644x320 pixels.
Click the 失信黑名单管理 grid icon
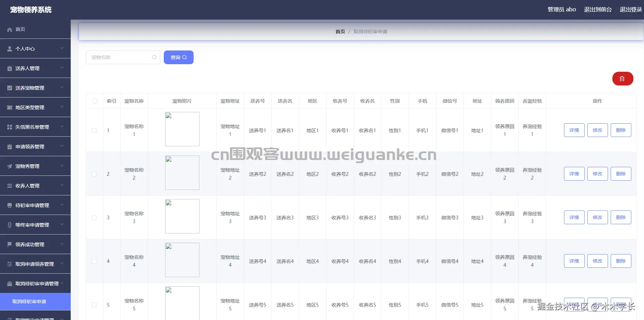pos(10,127)
